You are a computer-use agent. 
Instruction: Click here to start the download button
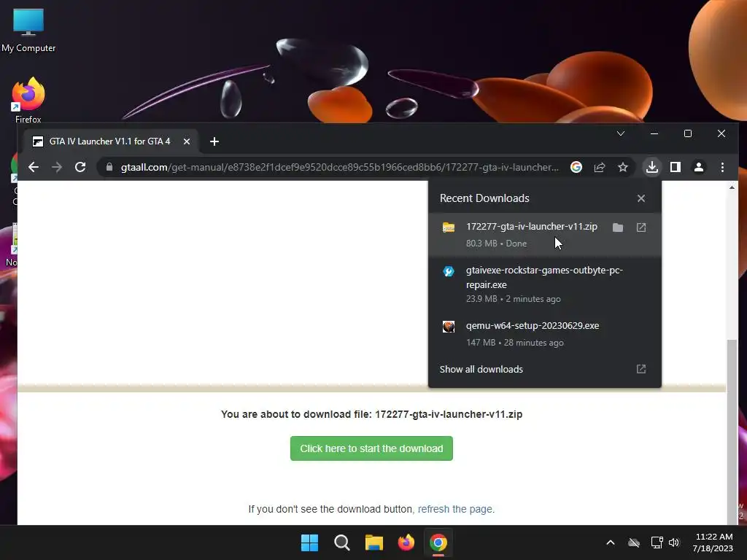(x=371, y=448)
